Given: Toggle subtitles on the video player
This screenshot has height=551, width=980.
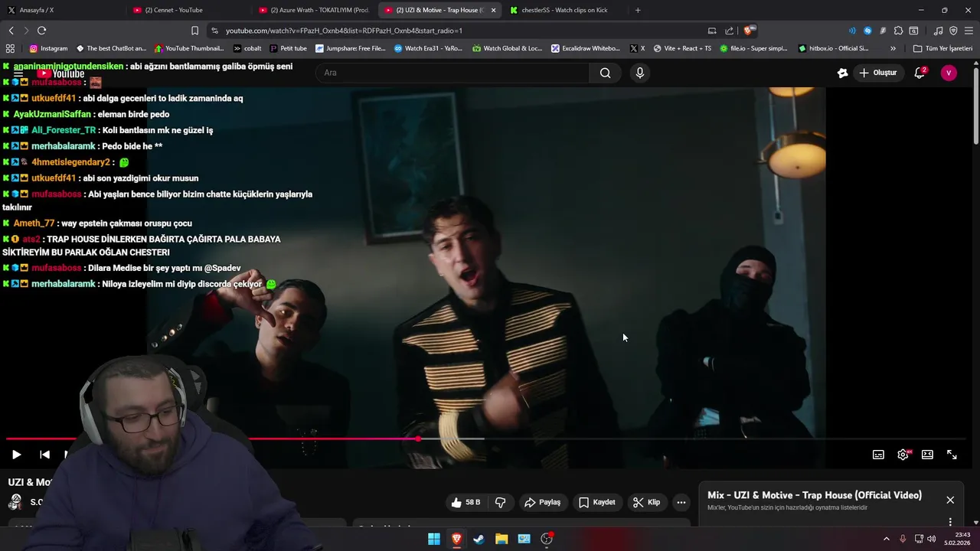Looking at the screenshot, I should (878, 455).
